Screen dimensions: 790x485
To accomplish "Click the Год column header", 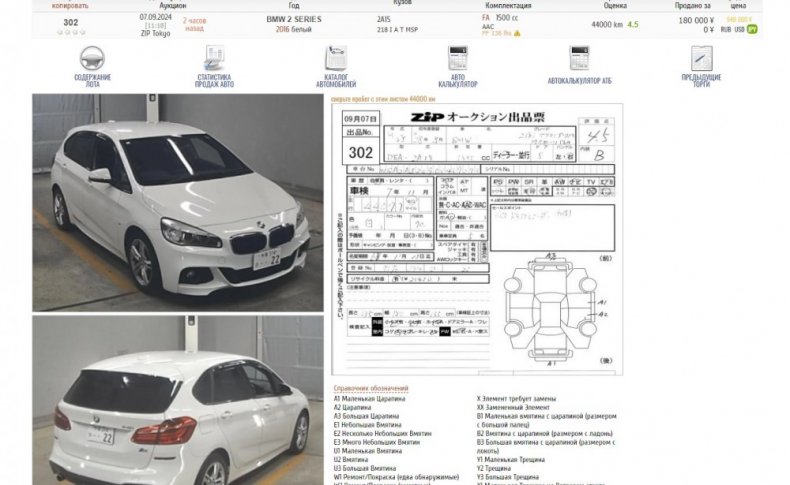I will pyautogui.click(x=294, y=6).
